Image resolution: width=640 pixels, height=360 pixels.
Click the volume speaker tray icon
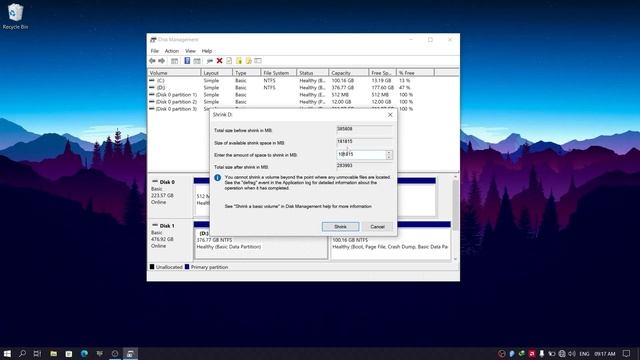[572, 353]
